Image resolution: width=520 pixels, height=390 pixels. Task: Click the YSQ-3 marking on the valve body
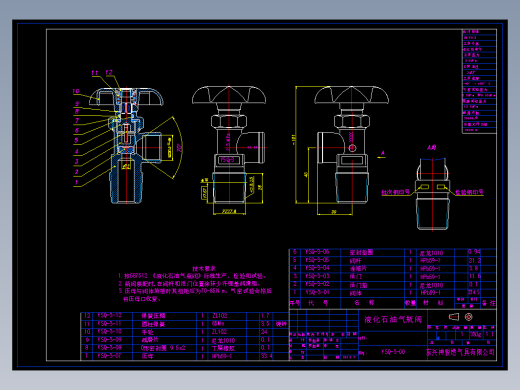click(227, 160)
